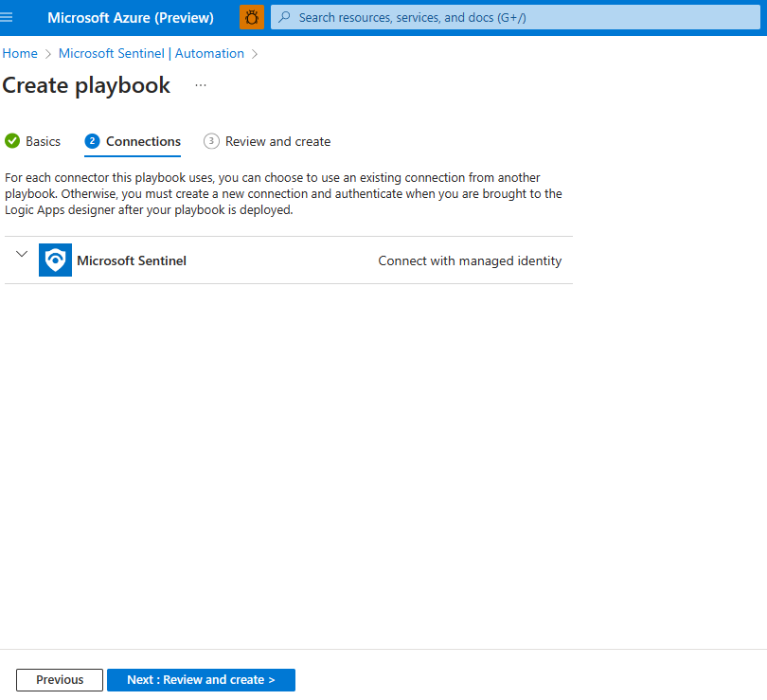Click the Microsoft Sentinel connector icon
The image size is (767, 700).
(54, 260)
